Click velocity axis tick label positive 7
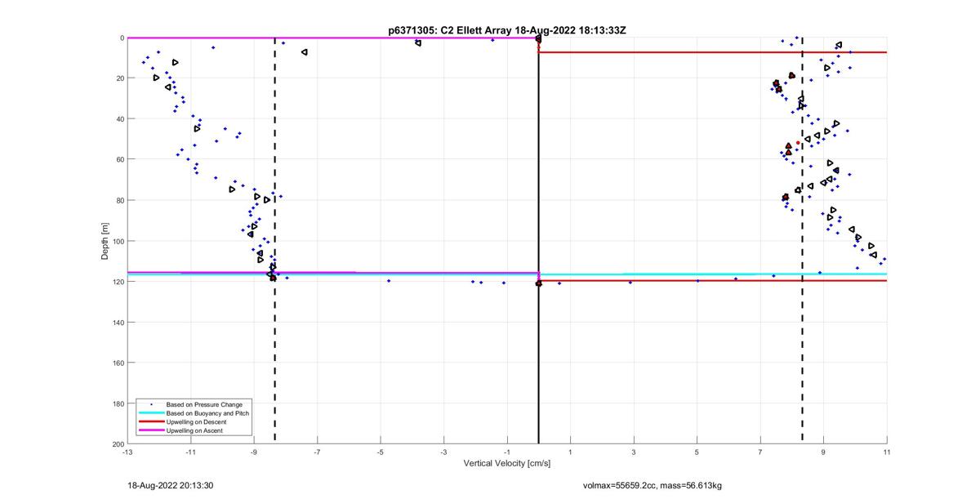 (759, 452)
